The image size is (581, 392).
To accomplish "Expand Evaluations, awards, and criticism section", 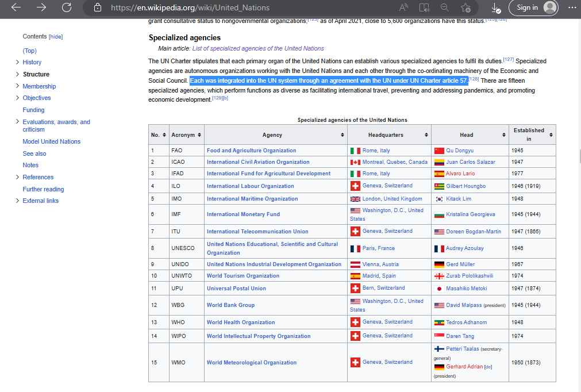I will [17, 121].
